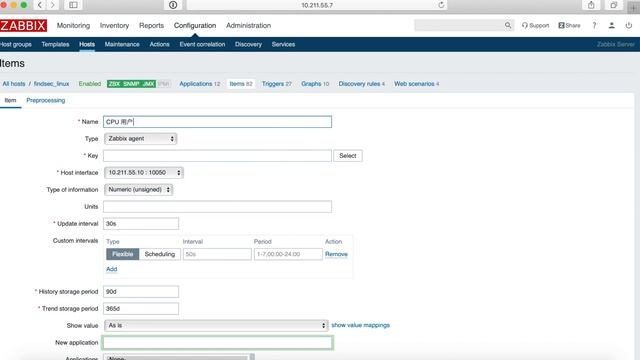Open the Type of information dropdown

pos(138,190)
